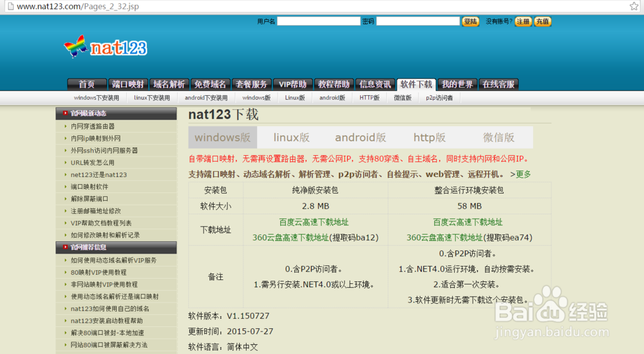644x354 pixels.
Task: Click the 官网最新动态 sidebar header
Action: tap(116, 113)
